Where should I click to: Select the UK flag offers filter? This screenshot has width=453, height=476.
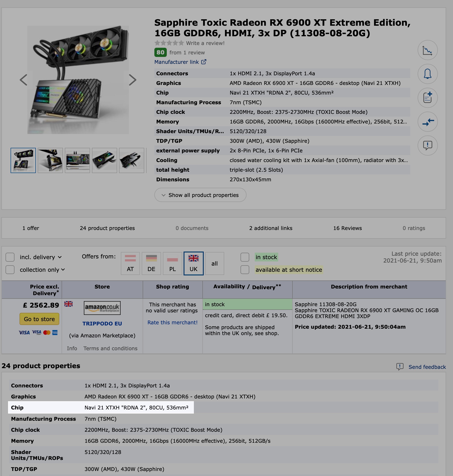(193, 263)
